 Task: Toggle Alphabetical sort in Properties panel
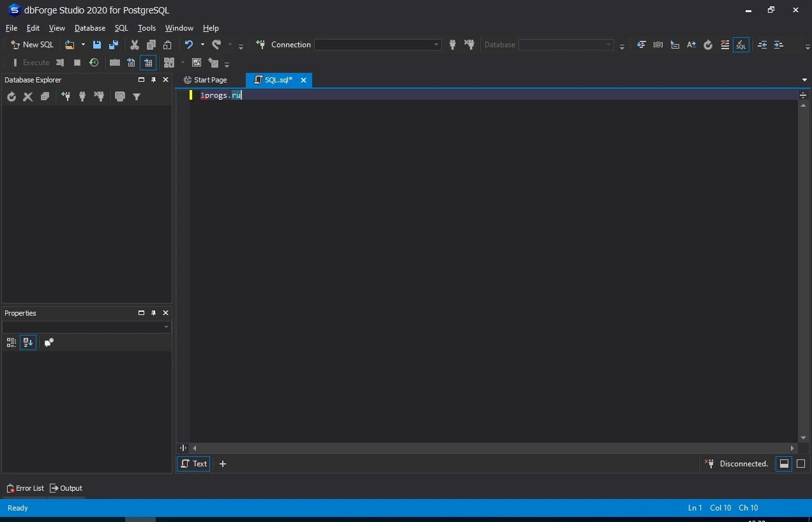click(27, 342)
